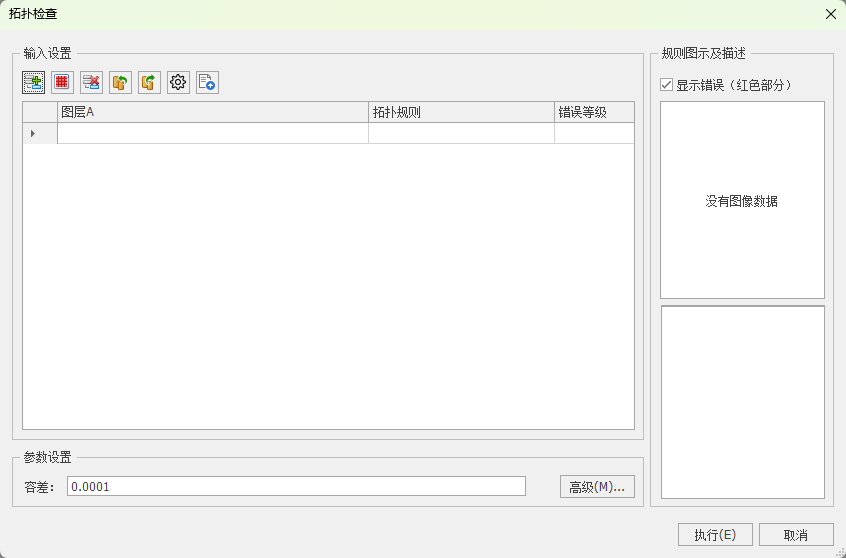Image resolution: width=846 pixels, height=558 pixels.
Task: Open the 图层A cell in the first row
Action: pos(212,133)
